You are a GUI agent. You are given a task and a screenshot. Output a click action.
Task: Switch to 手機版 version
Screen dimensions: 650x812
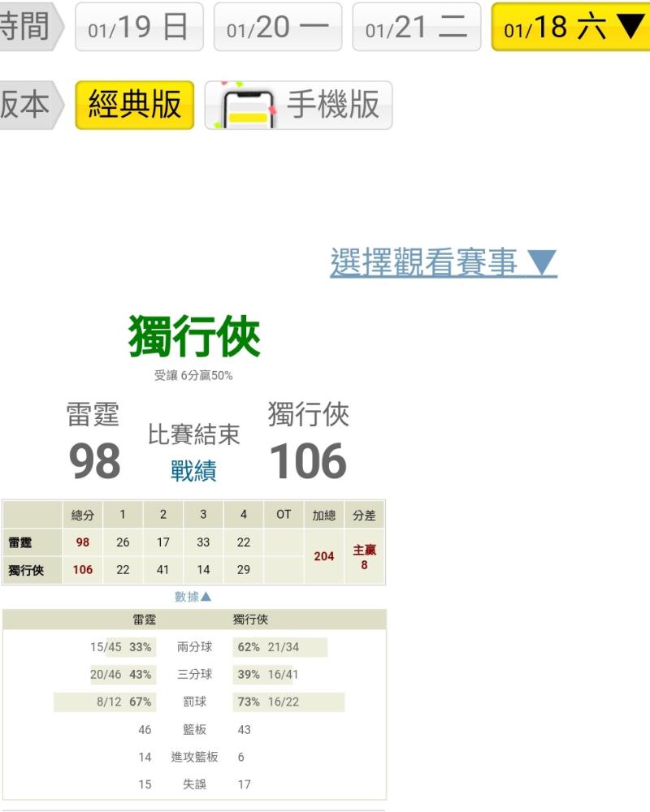(x=298, y=105)
